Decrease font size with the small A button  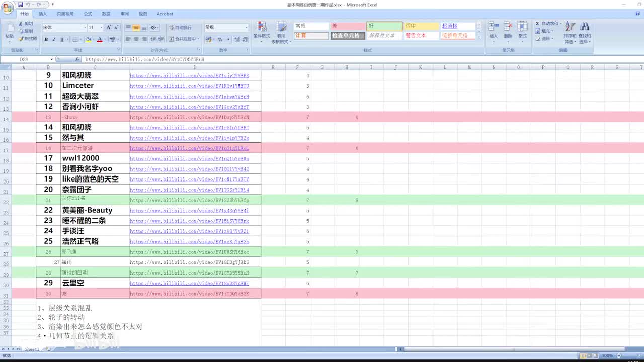click(x=117, y=27)
